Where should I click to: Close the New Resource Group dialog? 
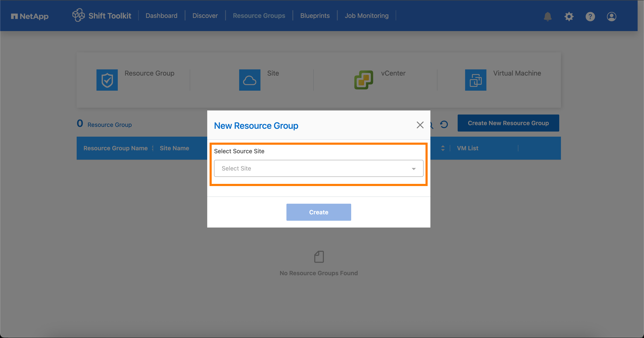point(420,125)
